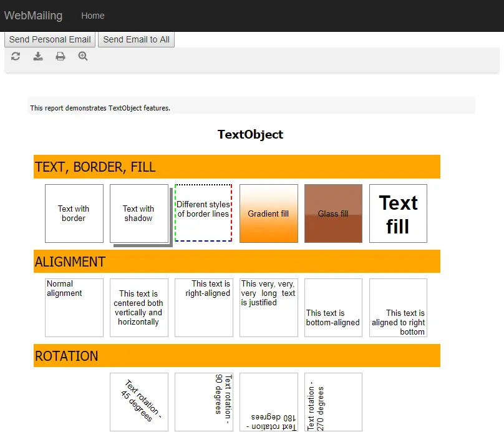Click the refresh report icon
Image resolution: width=504 pixels, height=432 pixels.
pyautogui.click(x=16, y=56)
